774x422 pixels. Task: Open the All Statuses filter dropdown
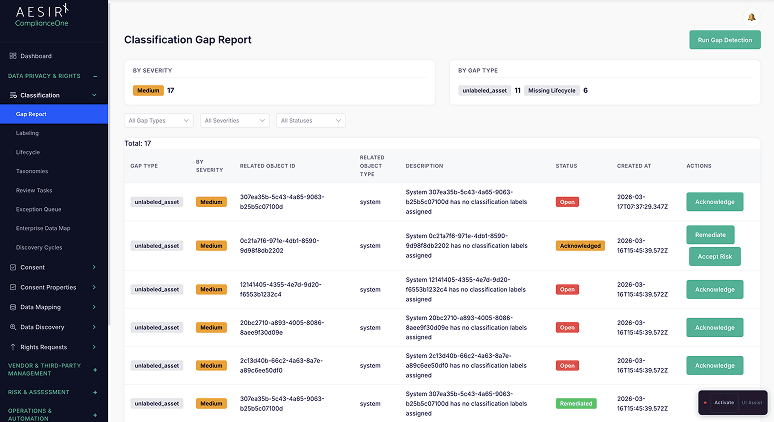310,120
